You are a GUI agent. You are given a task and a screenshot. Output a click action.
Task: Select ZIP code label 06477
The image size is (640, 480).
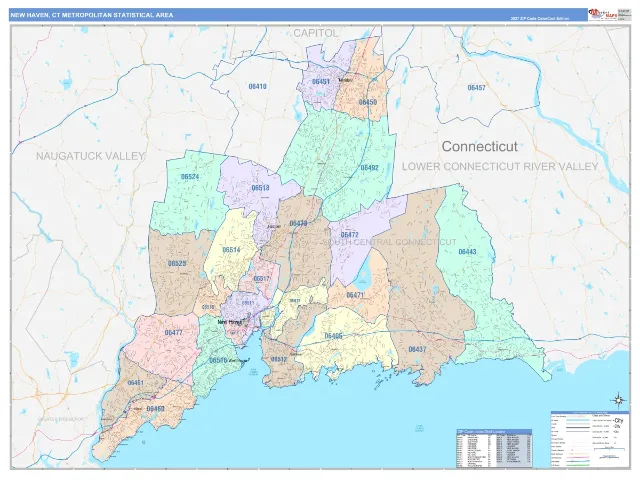[174, 333]
